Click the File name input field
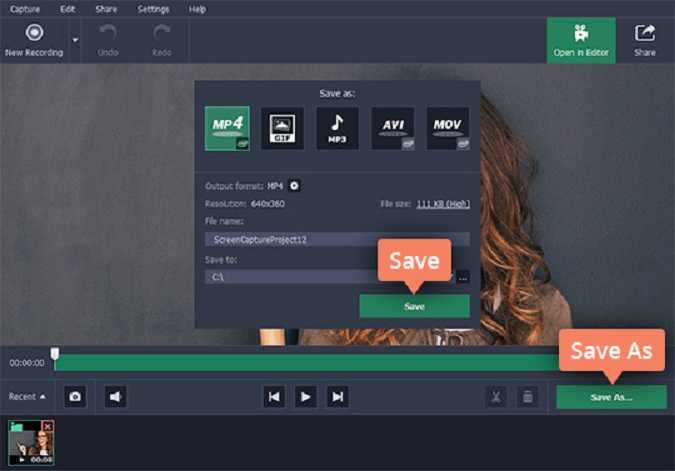The width and height of the screenshot is (675, 471). (337, 239)
